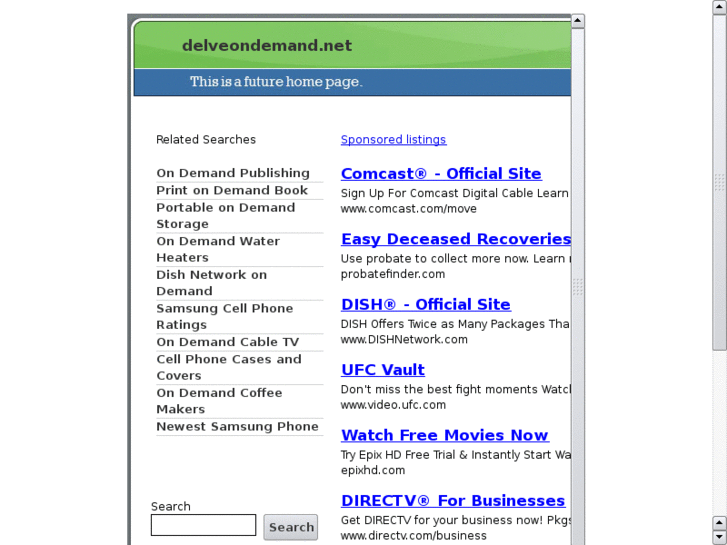Select On Demand Coffee Makers search
The height and width of the screenshot is (545, 727).
(219, 401)
